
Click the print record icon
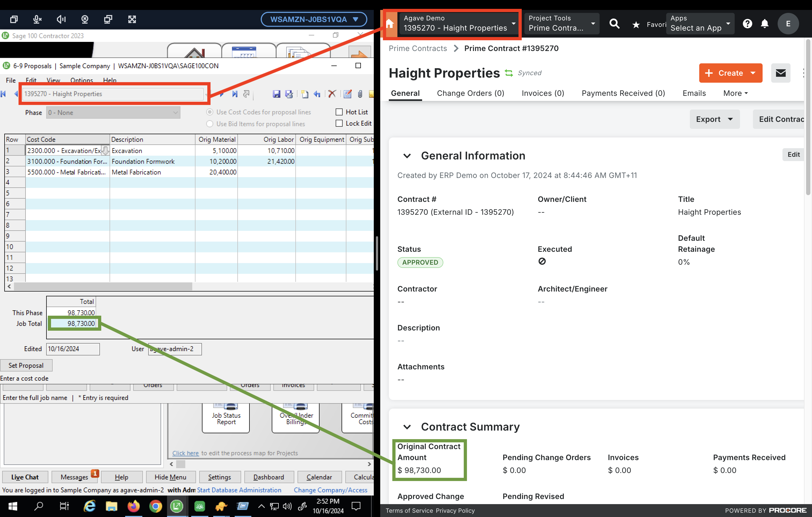point(289,94)
